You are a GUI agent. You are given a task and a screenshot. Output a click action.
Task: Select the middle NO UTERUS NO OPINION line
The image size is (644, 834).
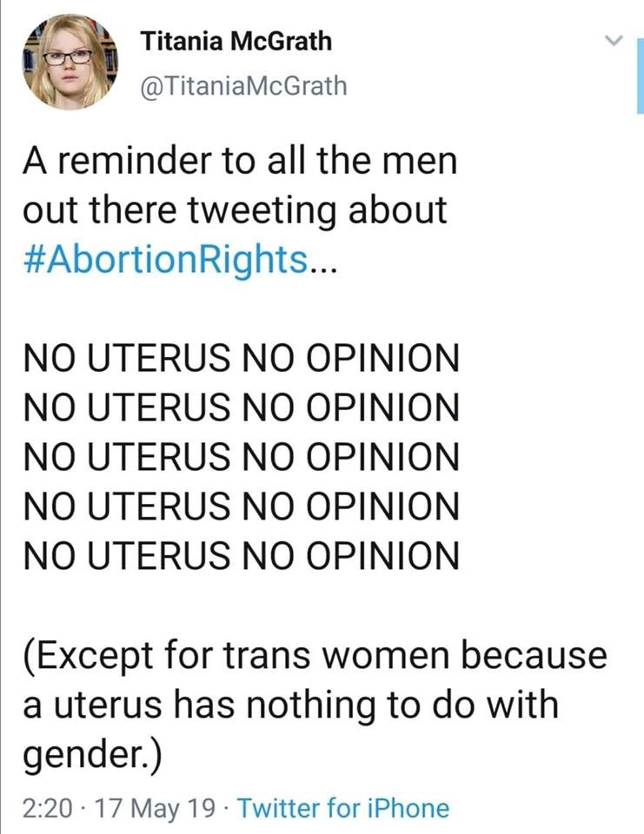click(x=241, y=456)
